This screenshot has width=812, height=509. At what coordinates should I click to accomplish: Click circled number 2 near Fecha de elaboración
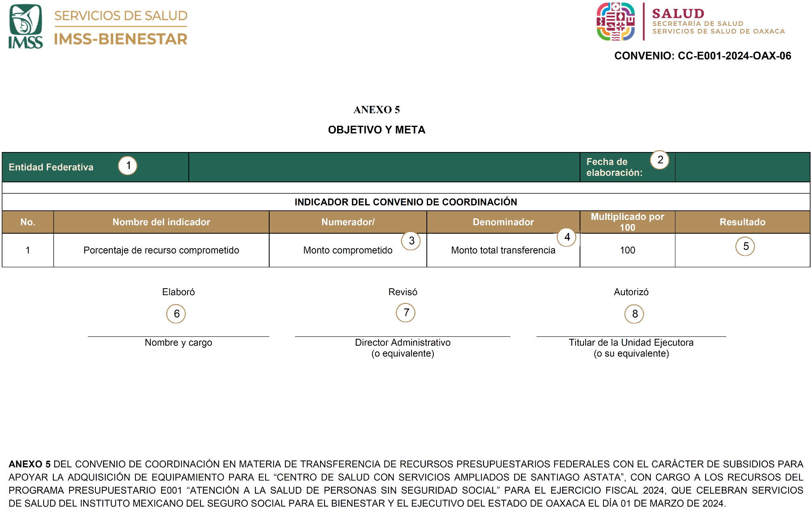[x=660, y=160]
